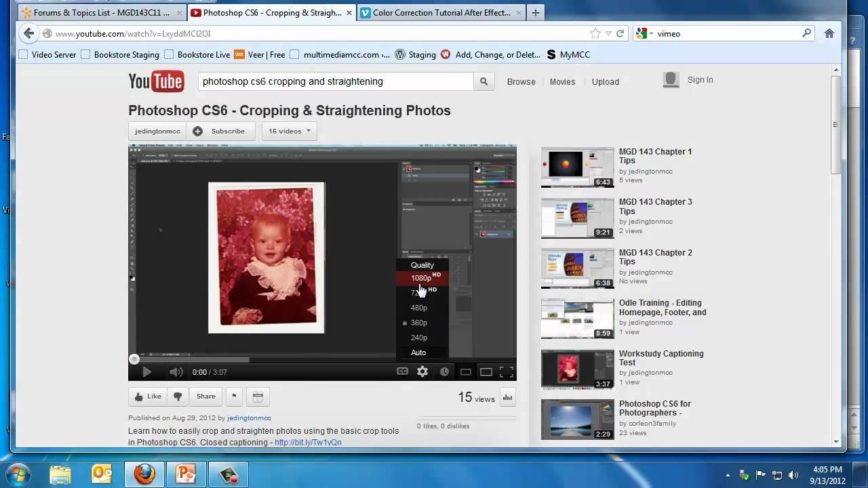Click the bit.ly closed captioning link
The image size is (868, 488).
(308, 443)
